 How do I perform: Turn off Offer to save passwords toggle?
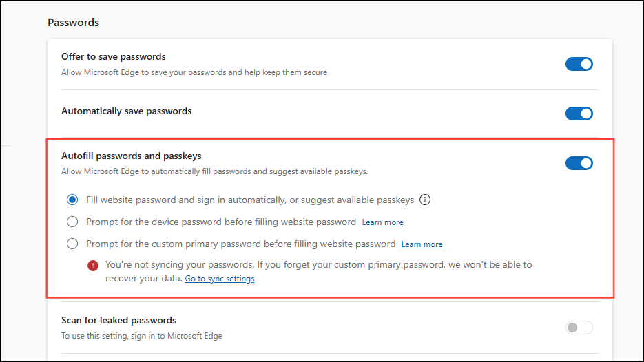click(x=579, y=64)
